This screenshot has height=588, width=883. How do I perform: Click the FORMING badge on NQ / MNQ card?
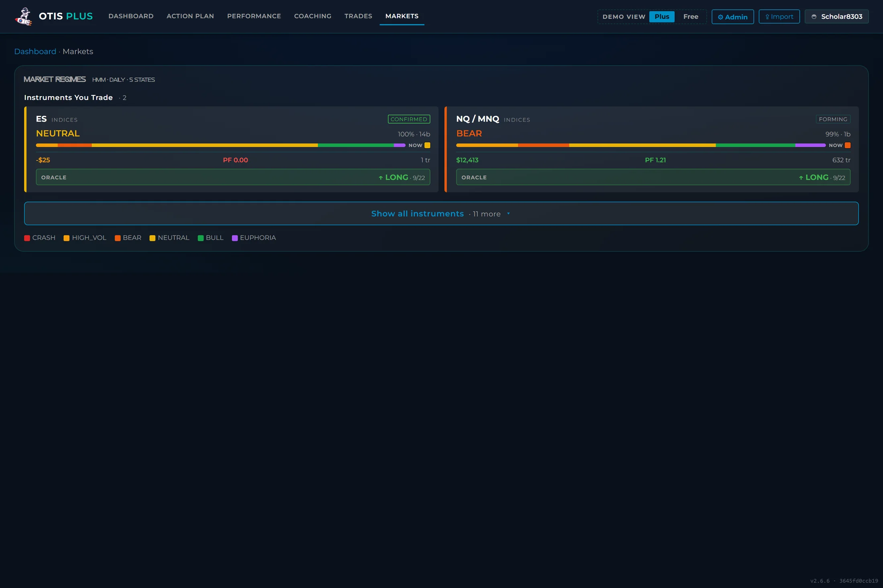point(833,119)
